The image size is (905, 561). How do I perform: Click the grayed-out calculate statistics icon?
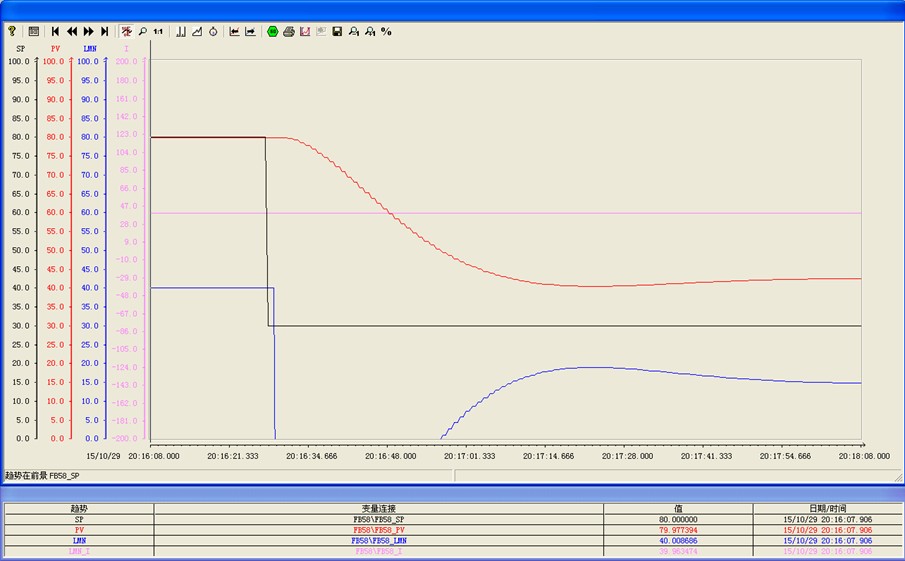click(x=321, y=31)
